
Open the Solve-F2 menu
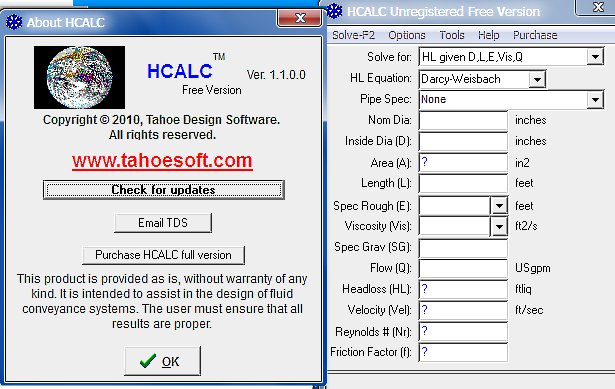(353, 35)
